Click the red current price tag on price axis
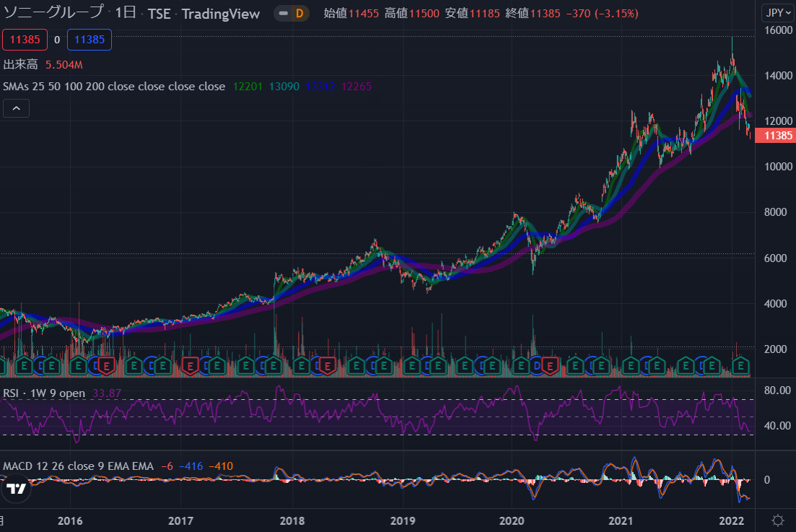The width and height of the screenshot is (796, 532). [776, 136]
